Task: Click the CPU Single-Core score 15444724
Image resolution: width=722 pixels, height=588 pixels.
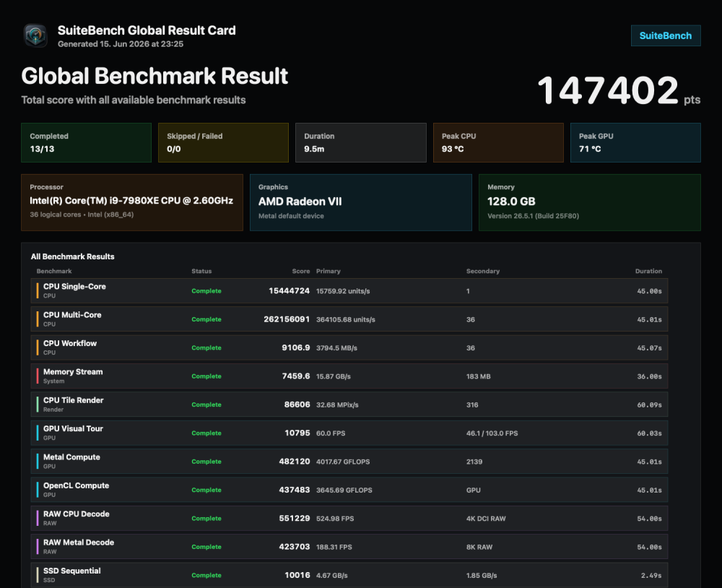Action: [x=290, y=291]
